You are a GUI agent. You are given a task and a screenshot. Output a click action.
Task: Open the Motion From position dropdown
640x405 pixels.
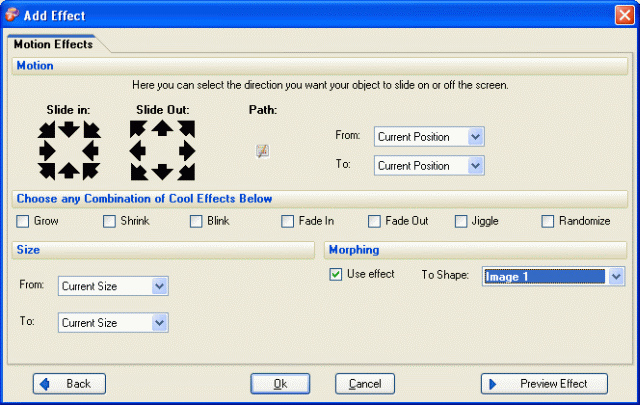point(429,137)
